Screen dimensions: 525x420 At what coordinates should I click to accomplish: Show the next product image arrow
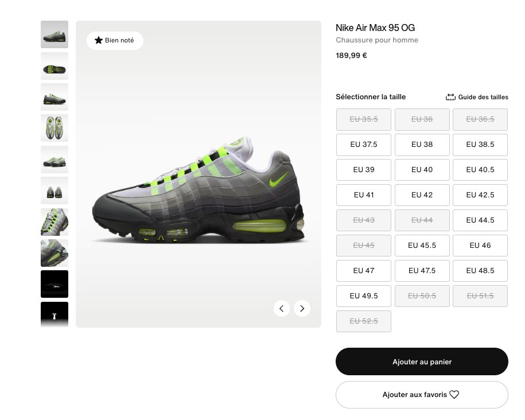pyautogui.click(x=302, y=309)
